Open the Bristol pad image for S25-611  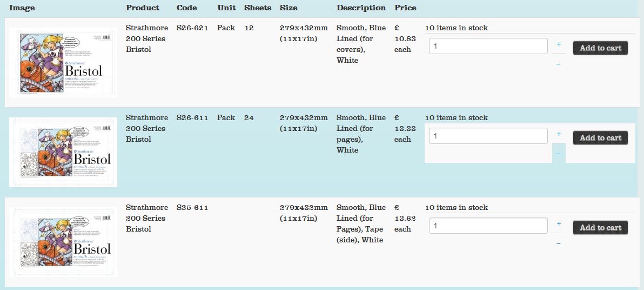click(x=63, y=242)
